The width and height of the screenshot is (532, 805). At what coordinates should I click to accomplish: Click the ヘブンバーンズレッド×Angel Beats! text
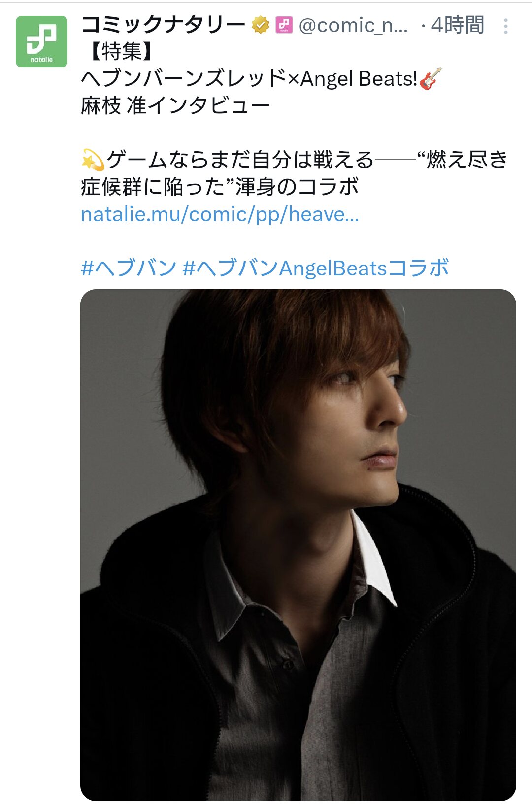[x=249, y=78]
